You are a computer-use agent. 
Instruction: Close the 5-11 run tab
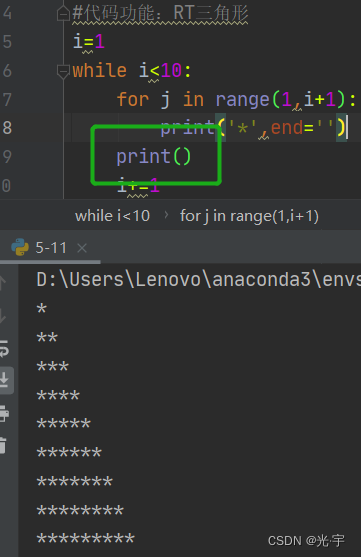[82, 248]
